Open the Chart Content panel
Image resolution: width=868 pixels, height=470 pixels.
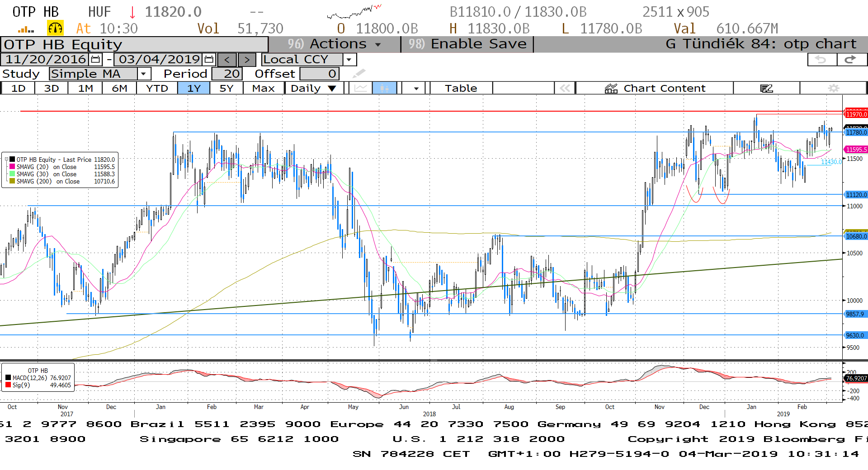pos(655,88)
